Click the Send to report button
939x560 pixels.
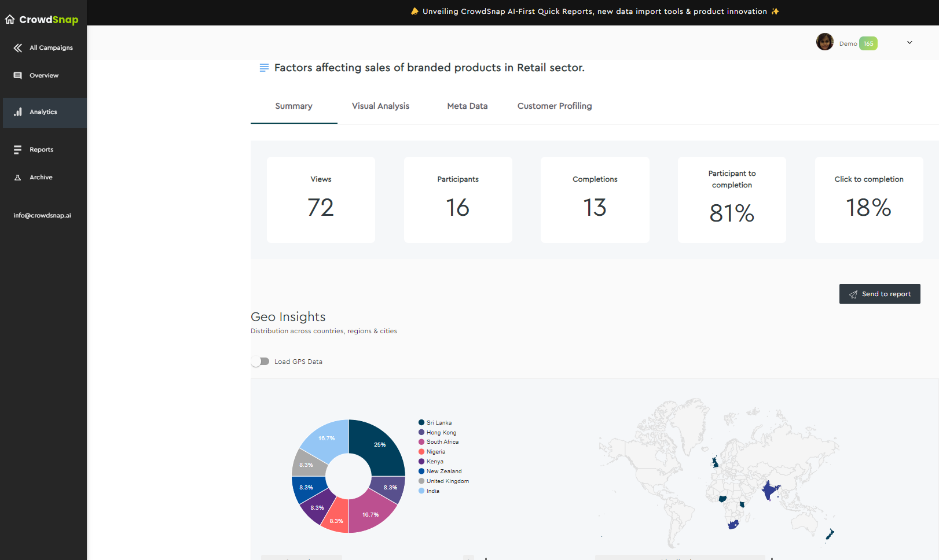pos(880,294)
